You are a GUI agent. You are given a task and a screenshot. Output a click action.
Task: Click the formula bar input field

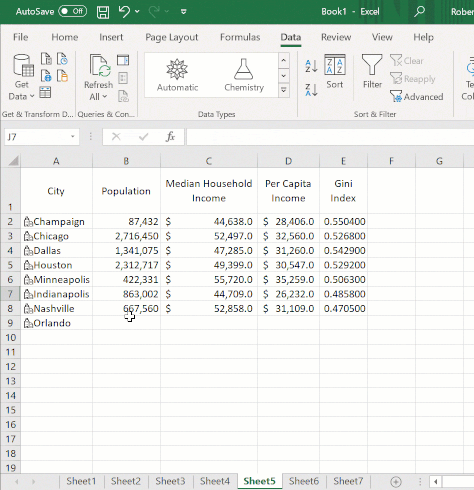[330, 137]
